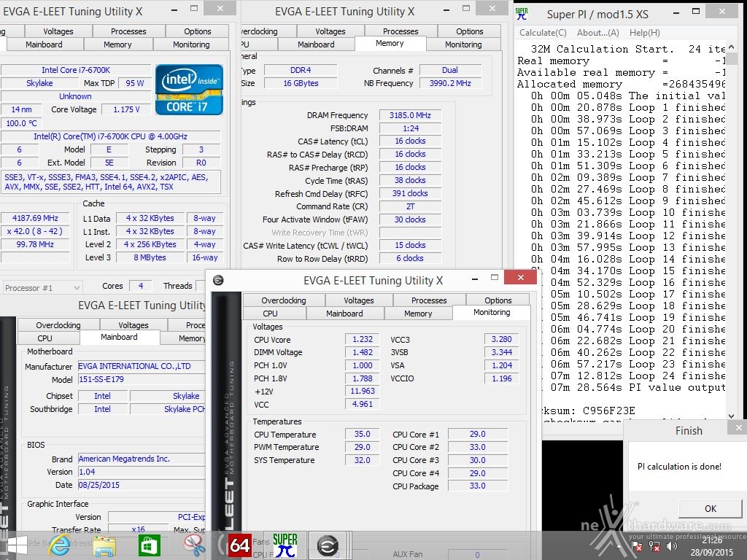Open Snipping Tool scissors icon in taskbar
Viewport: 747px width, 560px height.
pyautogui.click(x=194, y=545)
